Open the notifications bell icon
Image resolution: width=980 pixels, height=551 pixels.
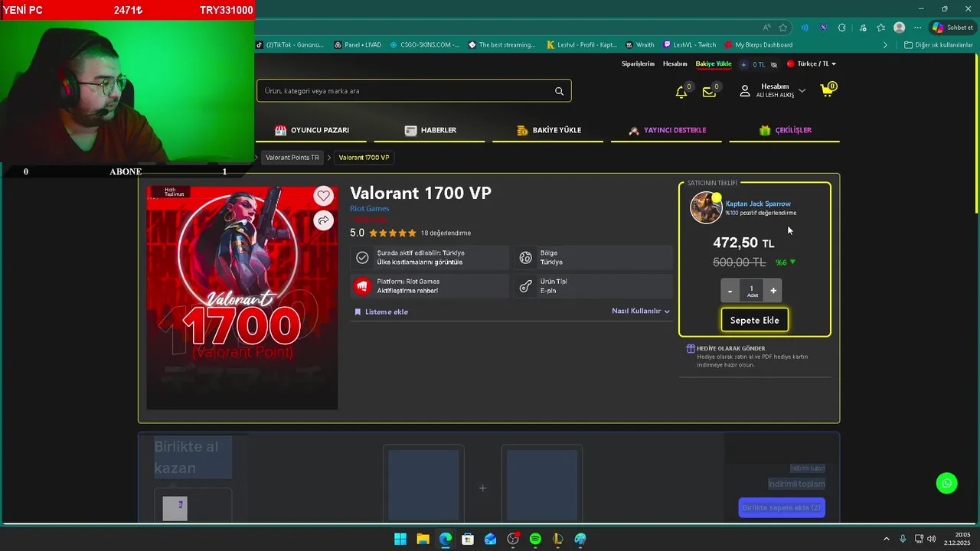(x=681, y=92)
